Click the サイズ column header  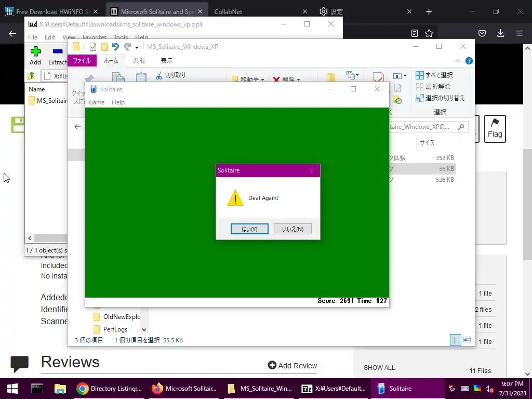427,142
